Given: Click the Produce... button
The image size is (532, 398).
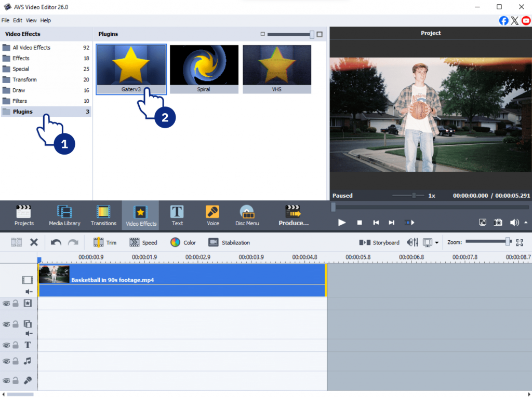Looking at the screenshot, I should (294, 215).
